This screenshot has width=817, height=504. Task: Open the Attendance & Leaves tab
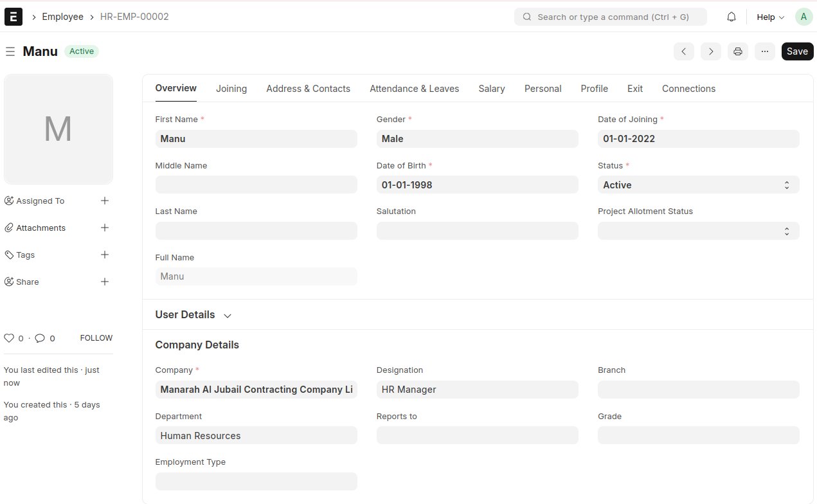click(414, 89)
